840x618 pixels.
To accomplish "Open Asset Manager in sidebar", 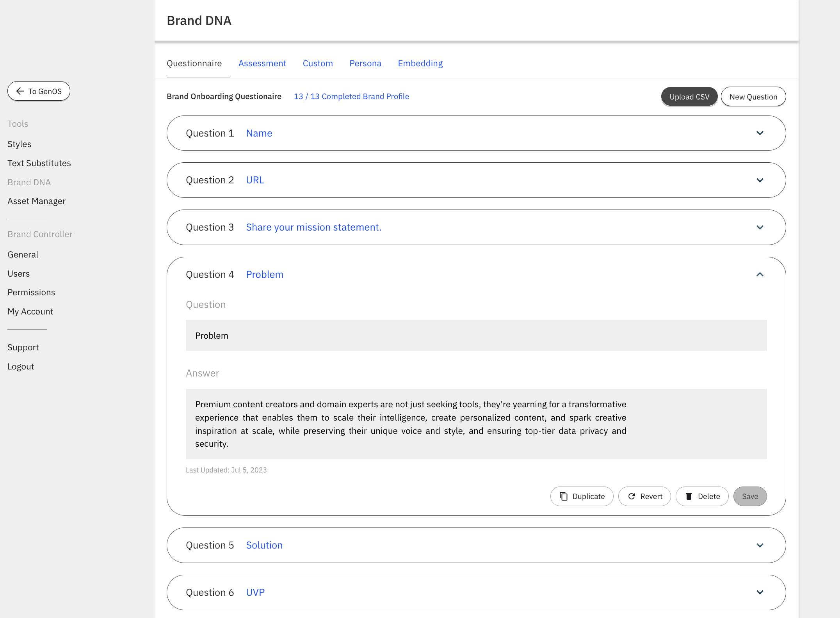I will tap(36, 201).
